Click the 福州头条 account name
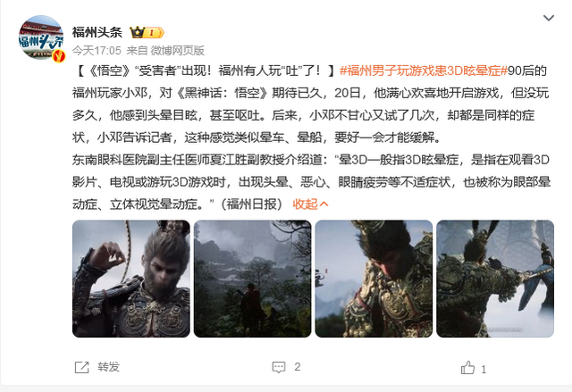The width and height of the screenshot is (572, 392). [x=97, y=32]
